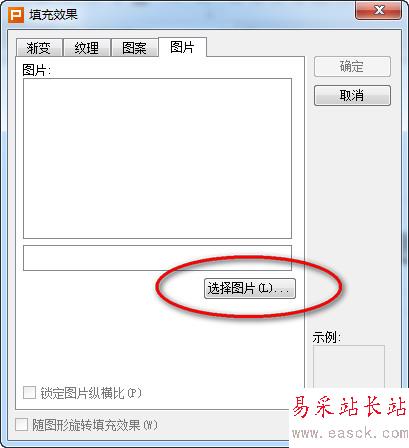The image size is (409, 448).
Task: Activate the 图片 tab
Action: tap(182, 47)
